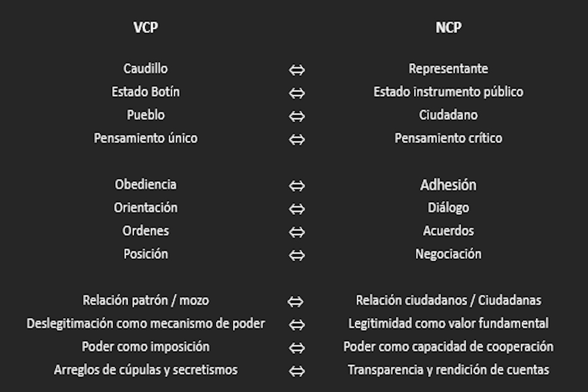This screenshot has width=588, height=392.
Task: Select the arrow between Orientación and Diálogo
Action: [x=296, y=209]
